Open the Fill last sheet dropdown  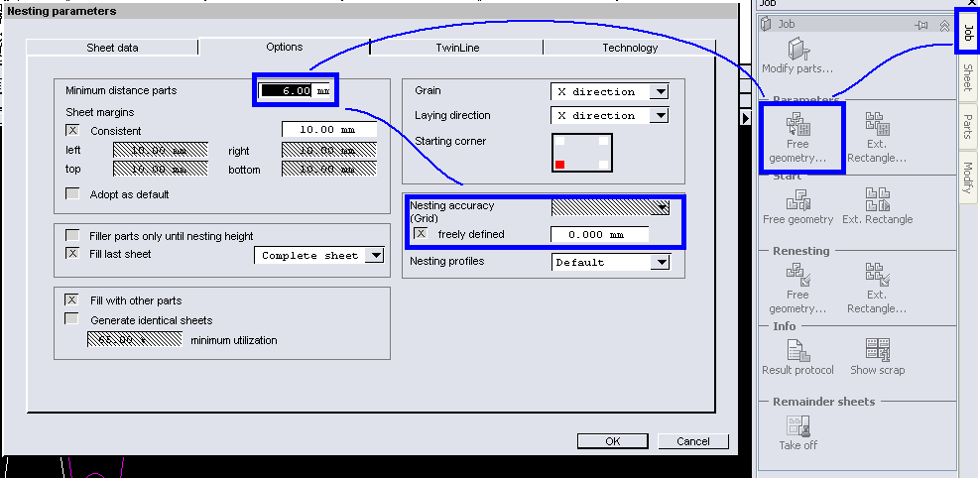click(374, 255)
